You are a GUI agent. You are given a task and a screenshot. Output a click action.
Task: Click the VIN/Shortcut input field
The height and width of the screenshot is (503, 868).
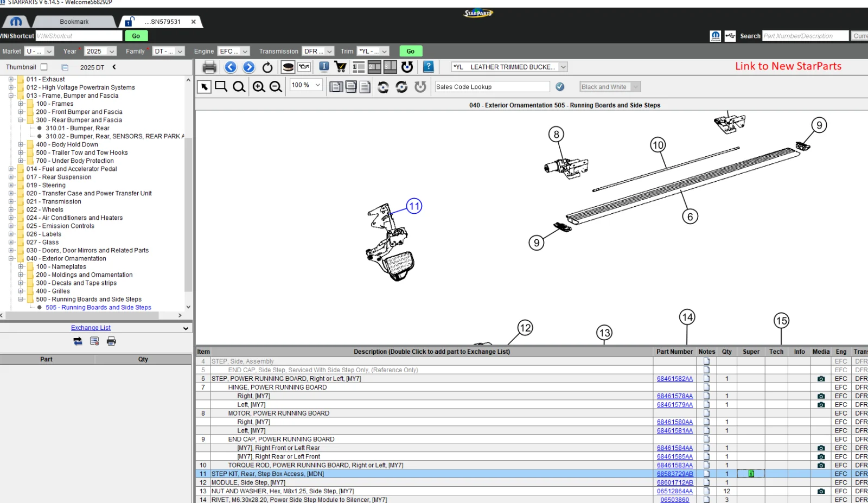79,36
